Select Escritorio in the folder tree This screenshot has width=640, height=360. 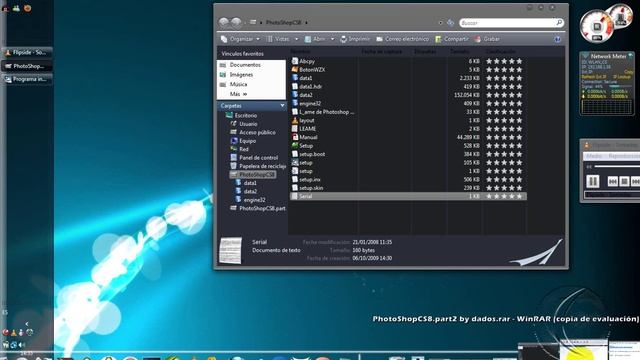tap(241, 116)
